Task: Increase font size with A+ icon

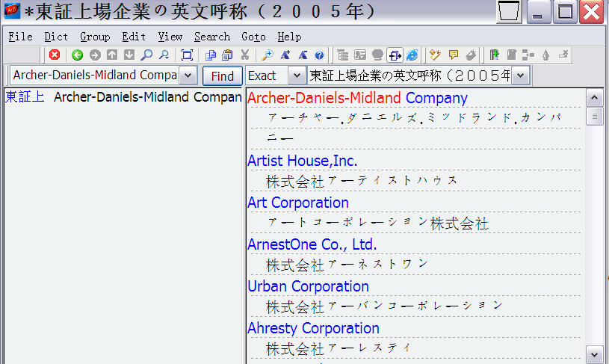Action: coord(285,55)
